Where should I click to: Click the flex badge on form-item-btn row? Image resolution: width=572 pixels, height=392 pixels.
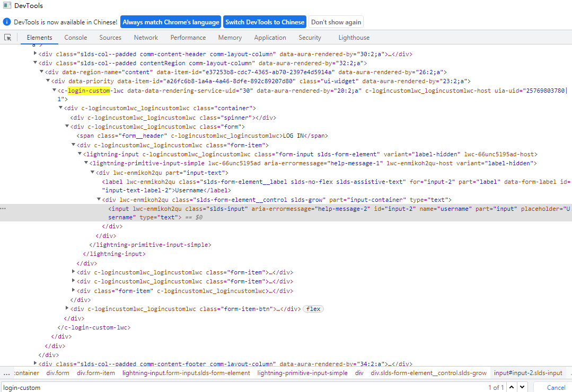[313, 309]
